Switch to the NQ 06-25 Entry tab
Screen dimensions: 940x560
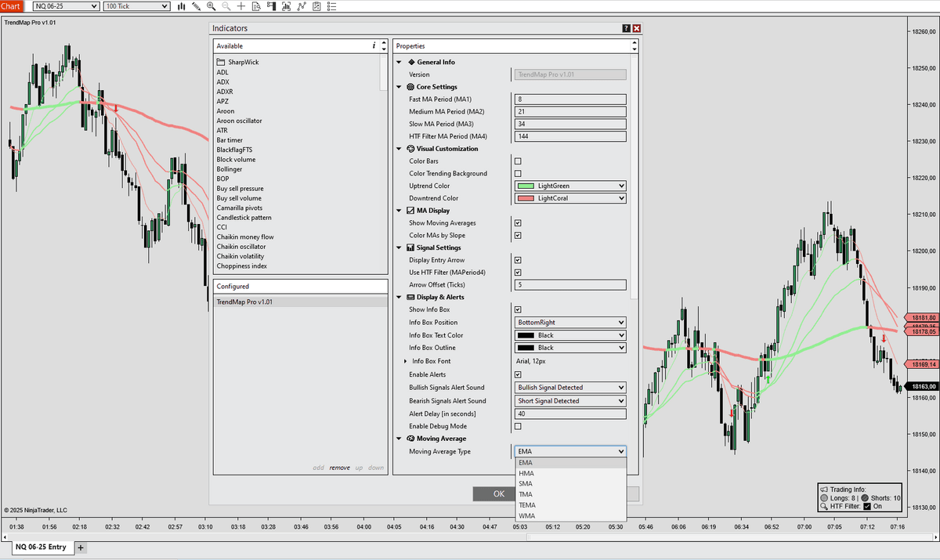point(41,547)
